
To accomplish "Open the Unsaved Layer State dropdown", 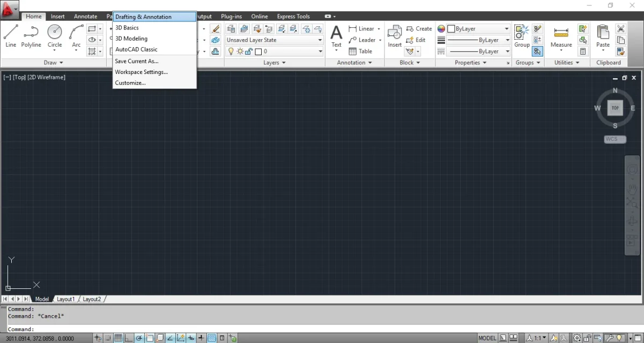I will tap(275, 40).
